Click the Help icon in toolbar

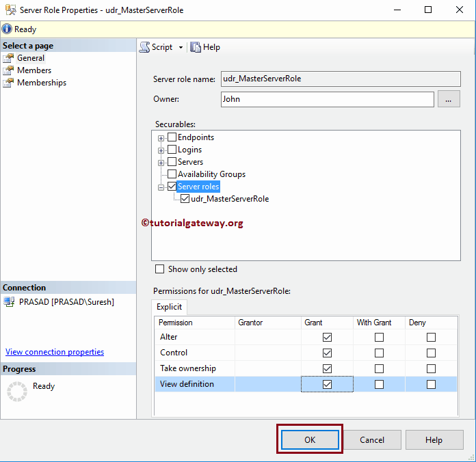[x=196, y=47]
